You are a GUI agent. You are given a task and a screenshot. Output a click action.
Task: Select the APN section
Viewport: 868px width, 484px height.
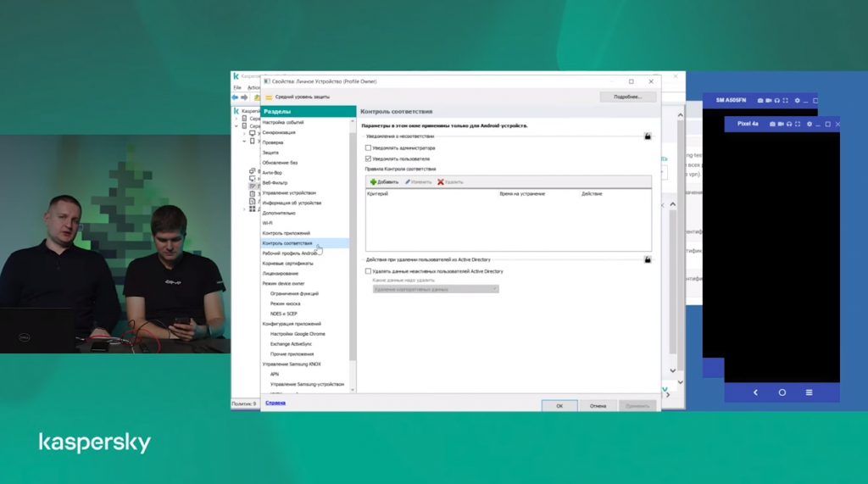click(x=275, y=375)
